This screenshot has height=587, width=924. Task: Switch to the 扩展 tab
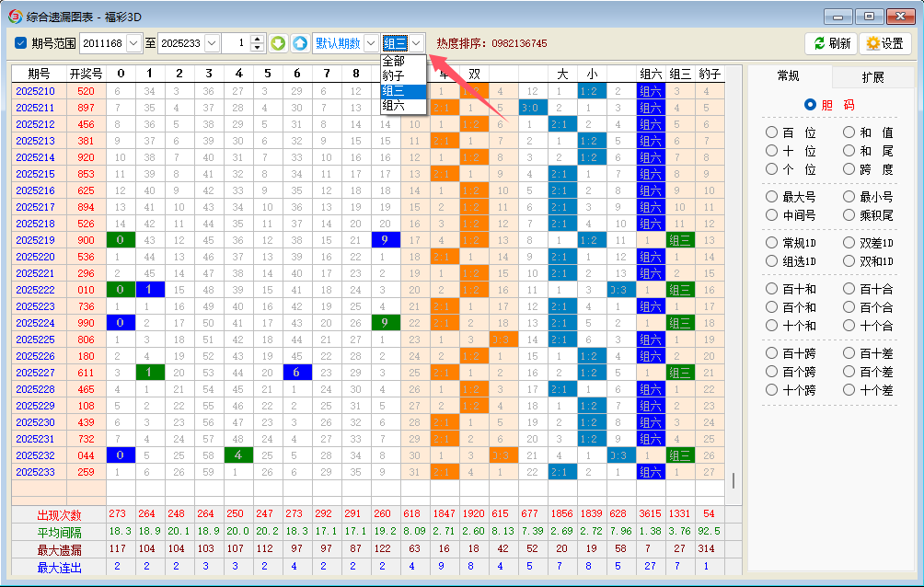[x=872, y=76]
